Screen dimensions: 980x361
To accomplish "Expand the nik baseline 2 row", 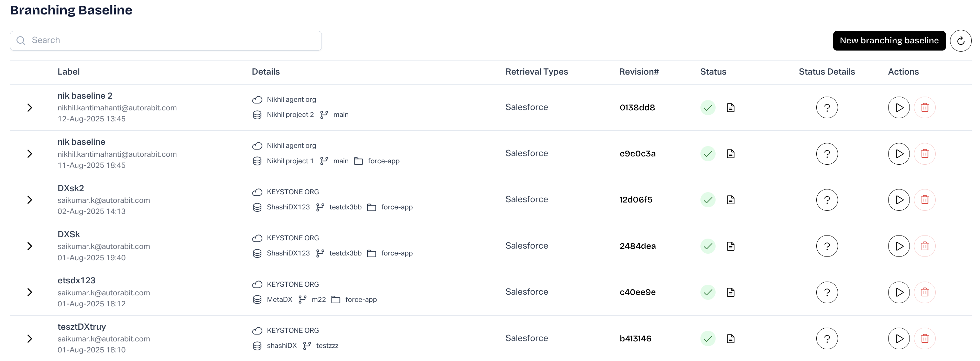I will pos(30,108).
